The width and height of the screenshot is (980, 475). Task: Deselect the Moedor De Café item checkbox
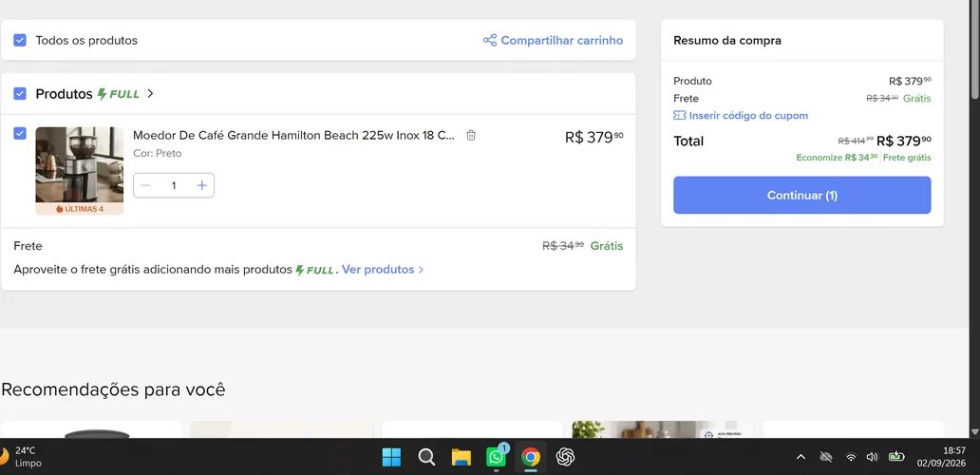(x=20, y=133)
